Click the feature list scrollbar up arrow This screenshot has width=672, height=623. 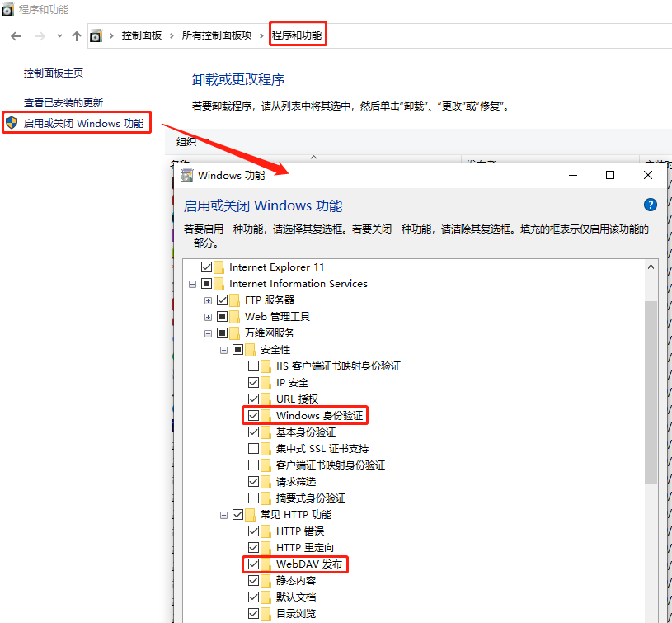[x=651, y=267]
